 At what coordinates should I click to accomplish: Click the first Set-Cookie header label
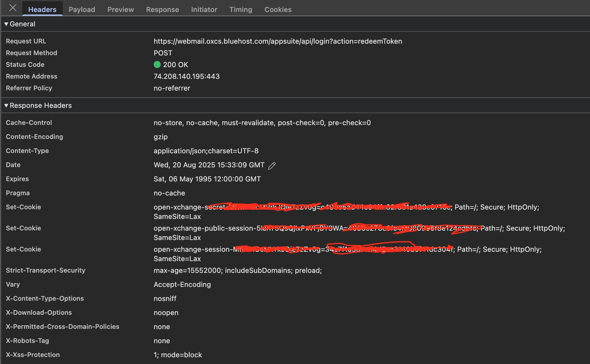tap(23, 207)
